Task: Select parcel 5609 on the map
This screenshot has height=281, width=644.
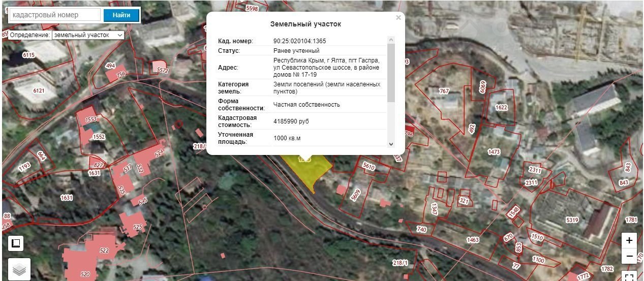Action: 355,192
